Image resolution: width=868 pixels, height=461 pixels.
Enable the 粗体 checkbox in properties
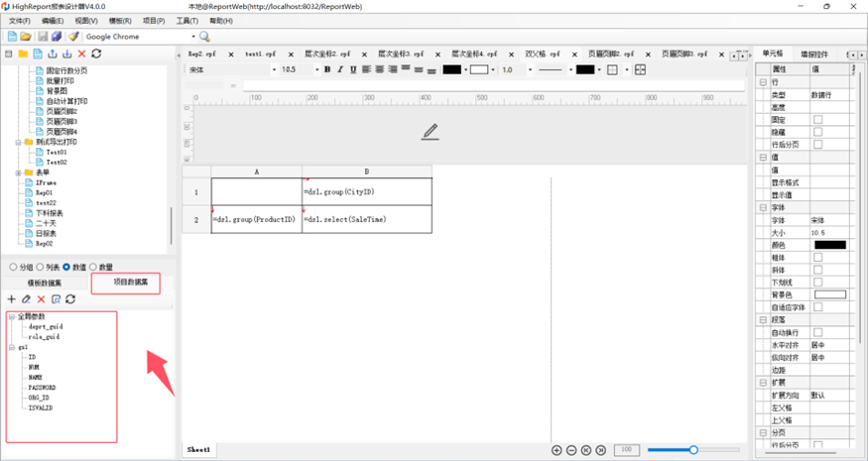[x=817, y=257]
